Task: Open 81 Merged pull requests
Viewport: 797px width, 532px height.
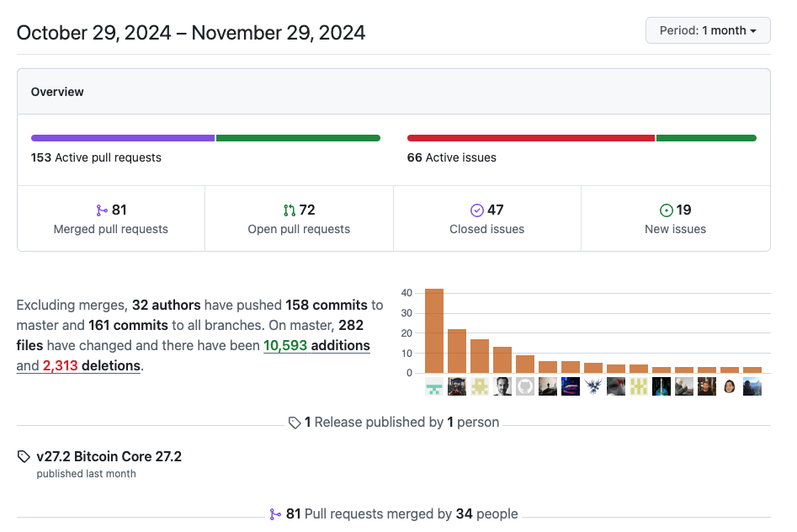Action: point(111,219)
